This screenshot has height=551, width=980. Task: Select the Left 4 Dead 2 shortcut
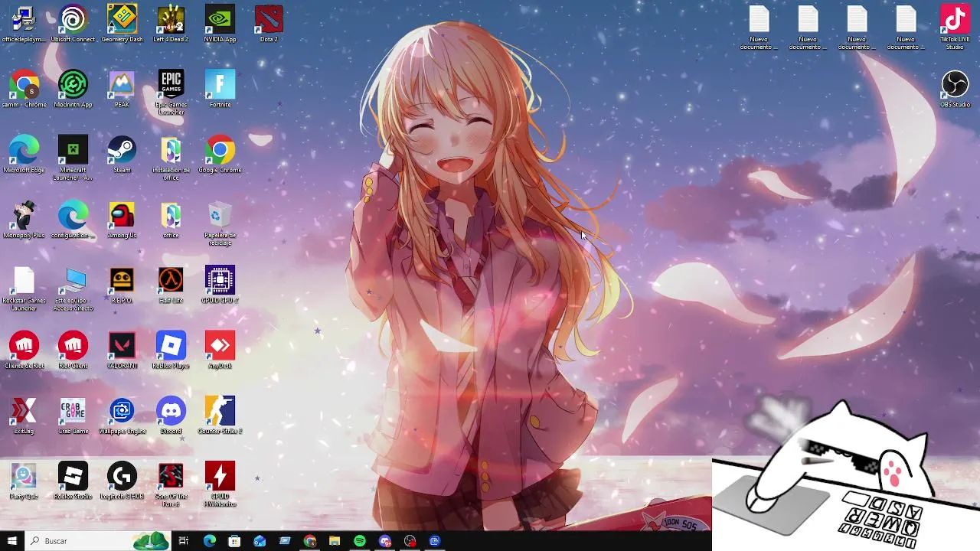pos(171,24)
